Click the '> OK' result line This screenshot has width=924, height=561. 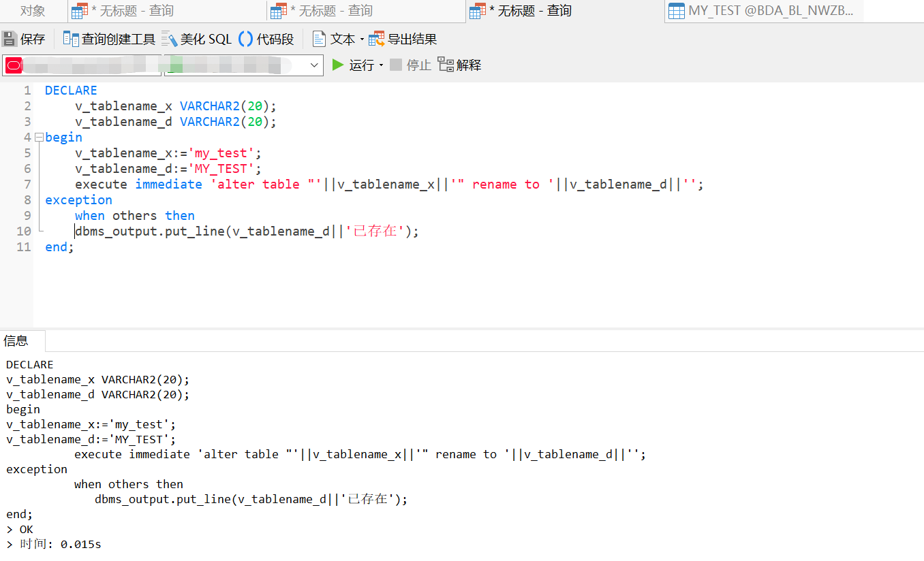pos(20,530)
